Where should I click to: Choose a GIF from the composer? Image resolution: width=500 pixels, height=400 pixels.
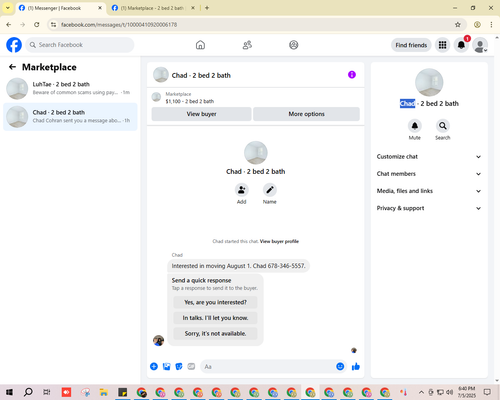(191, 367)
